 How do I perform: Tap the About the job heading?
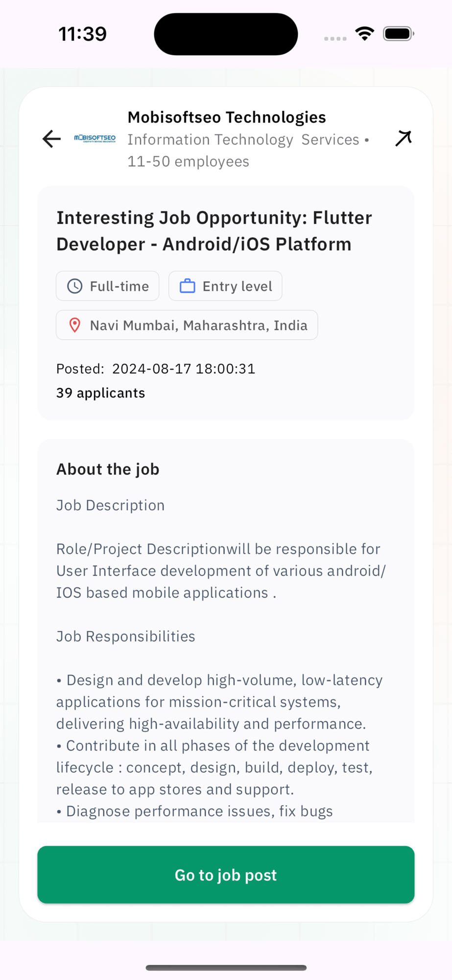108,469
